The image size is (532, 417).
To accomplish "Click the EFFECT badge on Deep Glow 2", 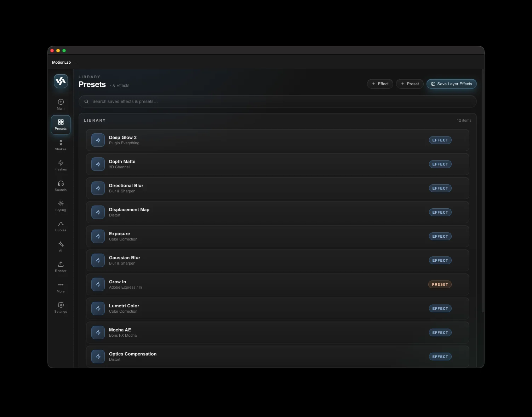I will click(440, 140).
